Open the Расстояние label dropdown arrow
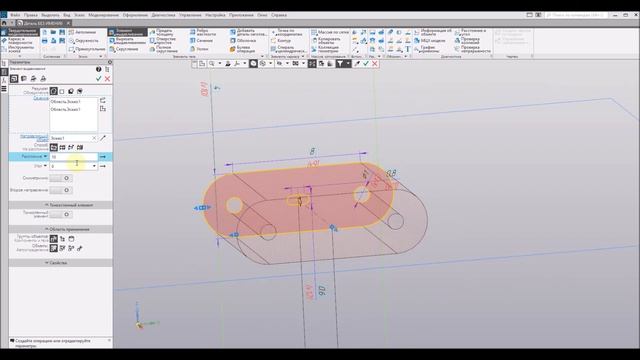The width and height of the screenshot is (640, 360). tap(45, 156)
